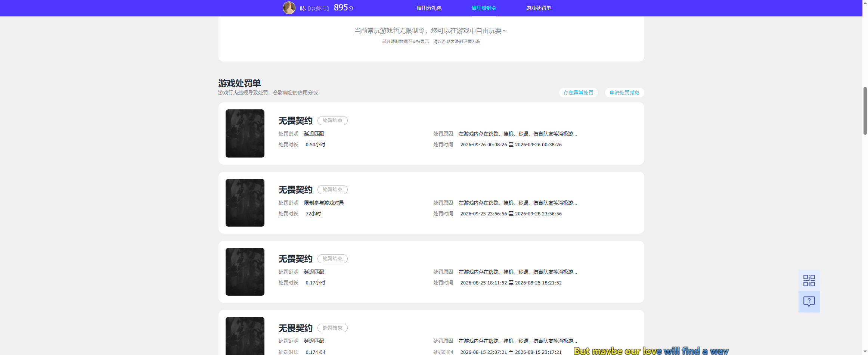The height and width of the screenshot is (355, 868).
Task: Select thumbnail of the 2026-08-15 penalty
Action: coord(245,336)
